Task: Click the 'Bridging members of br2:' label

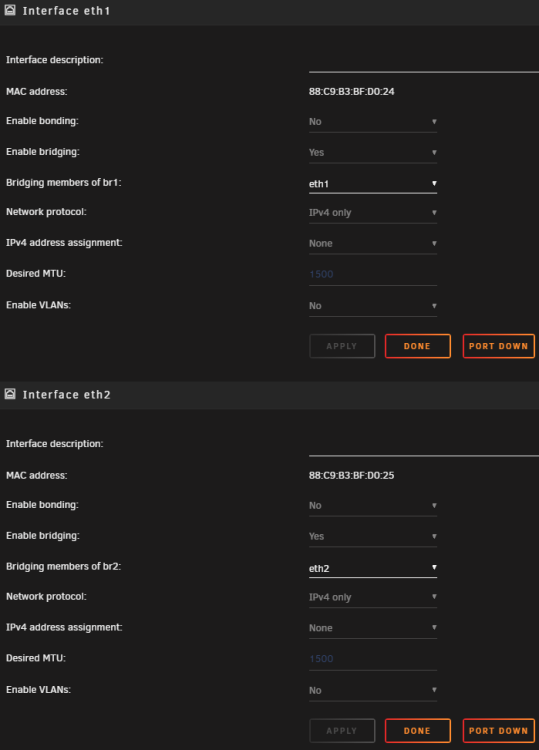Action: click(64, 567)
